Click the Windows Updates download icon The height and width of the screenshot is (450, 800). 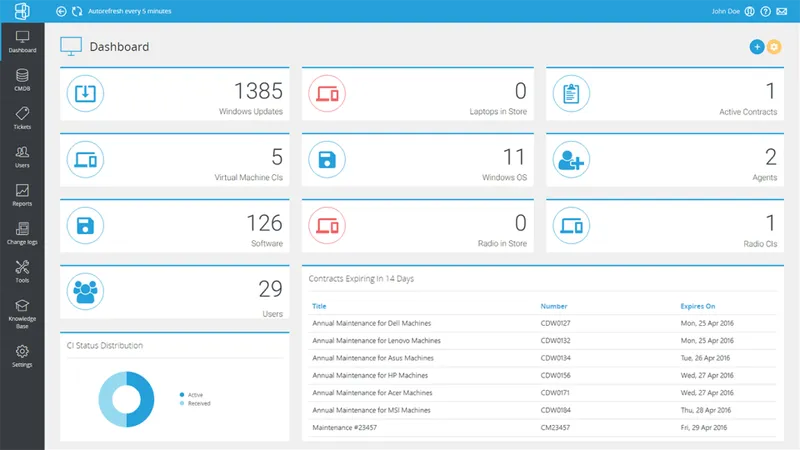coord(85,93)
